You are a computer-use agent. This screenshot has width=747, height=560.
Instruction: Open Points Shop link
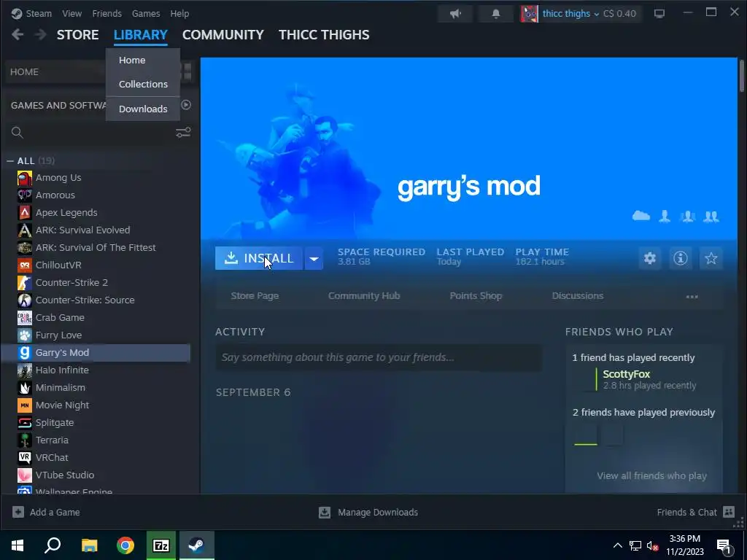pos(476,296)
